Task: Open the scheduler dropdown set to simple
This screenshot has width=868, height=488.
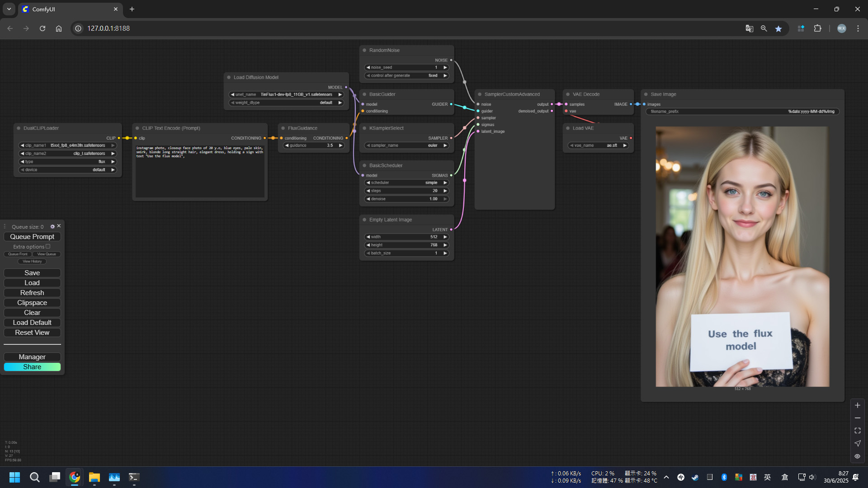Action: click(x=406, y=183)
